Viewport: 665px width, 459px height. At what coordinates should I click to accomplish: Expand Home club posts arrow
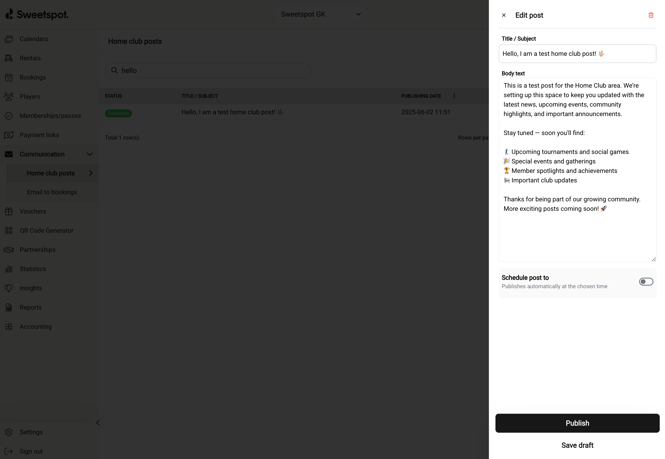point(90,173)
